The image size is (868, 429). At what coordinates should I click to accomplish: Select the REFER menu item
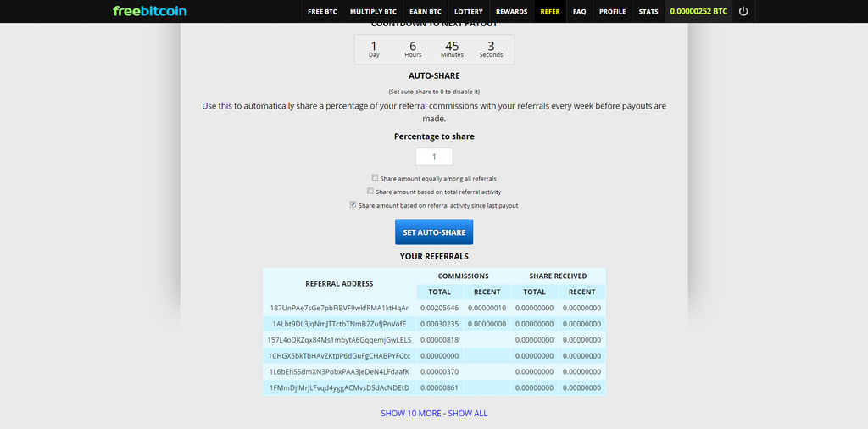point(549,11)
